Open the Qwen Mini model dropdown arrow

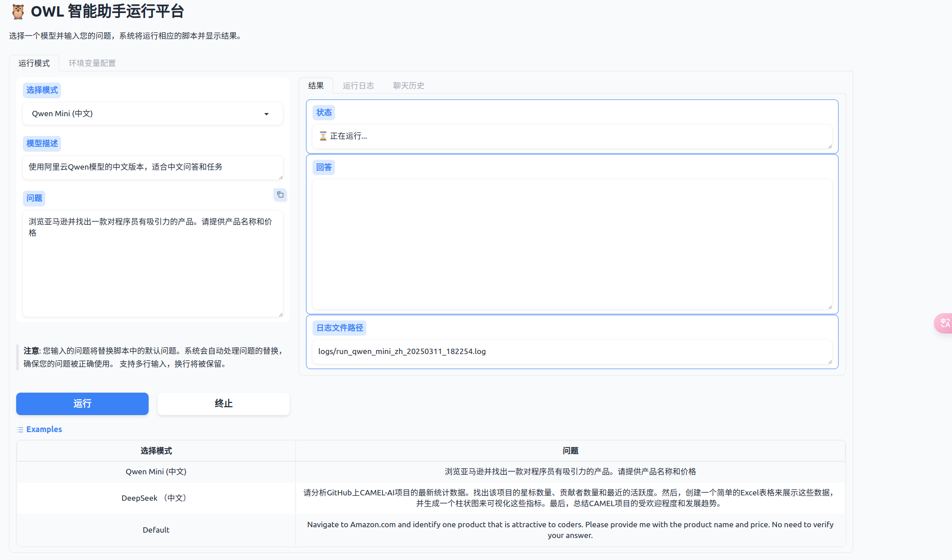[266, 114]
